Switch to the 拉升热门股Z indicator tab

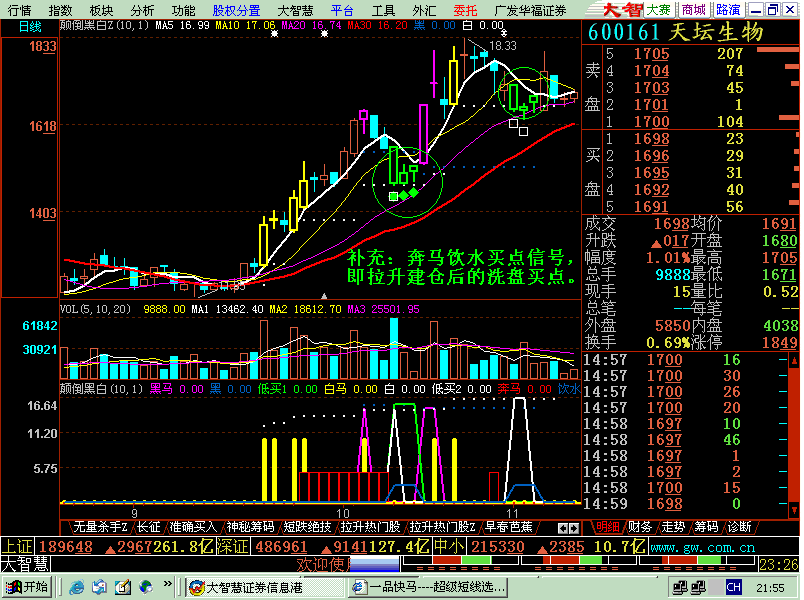(443, 527)
